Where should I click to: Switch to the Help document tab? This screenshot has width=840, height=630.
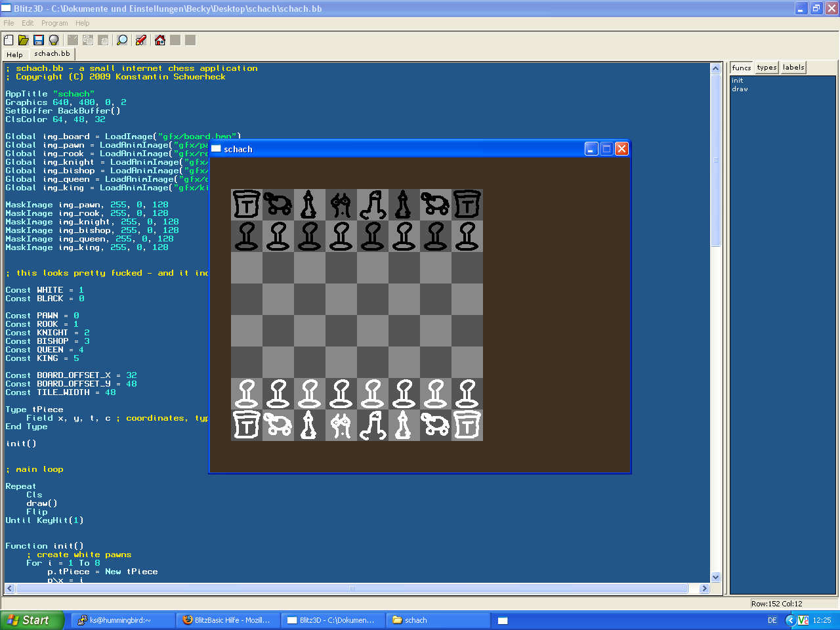tap(14, 54)
